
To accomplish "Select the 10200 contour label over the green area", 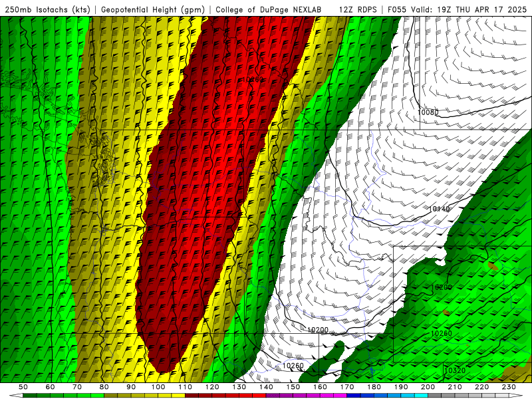I will pos(442,287).
